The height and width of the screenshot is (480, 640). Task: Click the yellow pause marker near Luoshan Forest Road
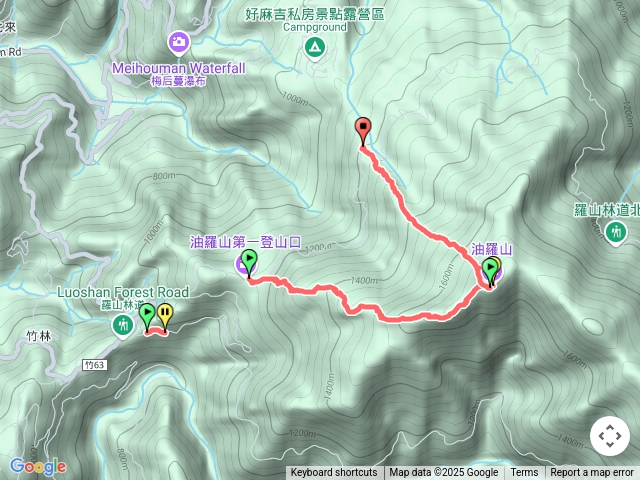click(164, 316)
